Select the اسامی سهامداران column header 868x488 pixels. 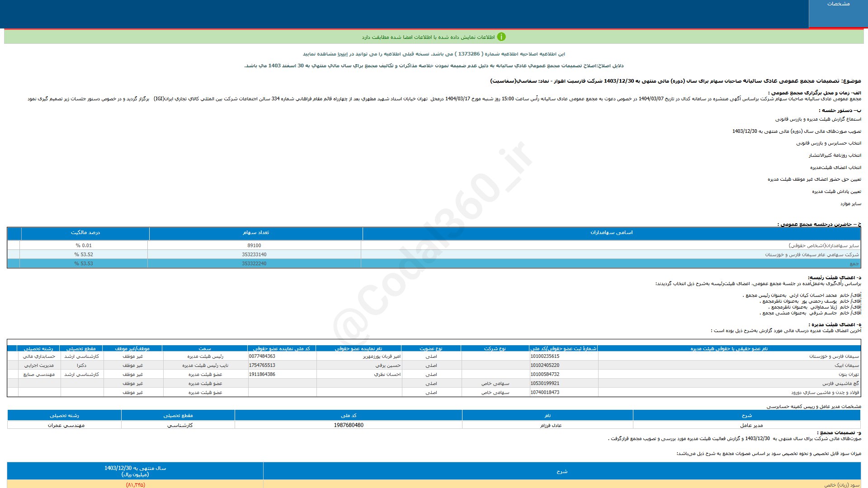pyautogui.click(x=611, y=233)
